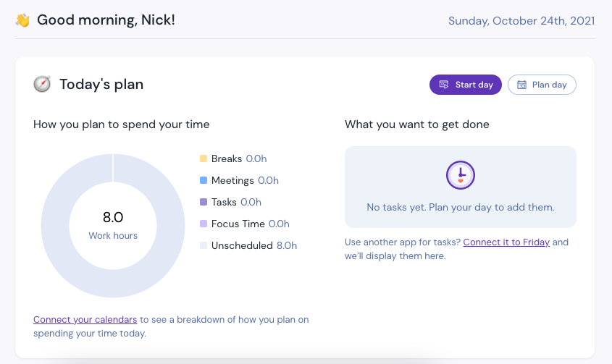The image size is (612, 364).
Task: Click the compass icon beside Today's plan
Action: [42, 85]
